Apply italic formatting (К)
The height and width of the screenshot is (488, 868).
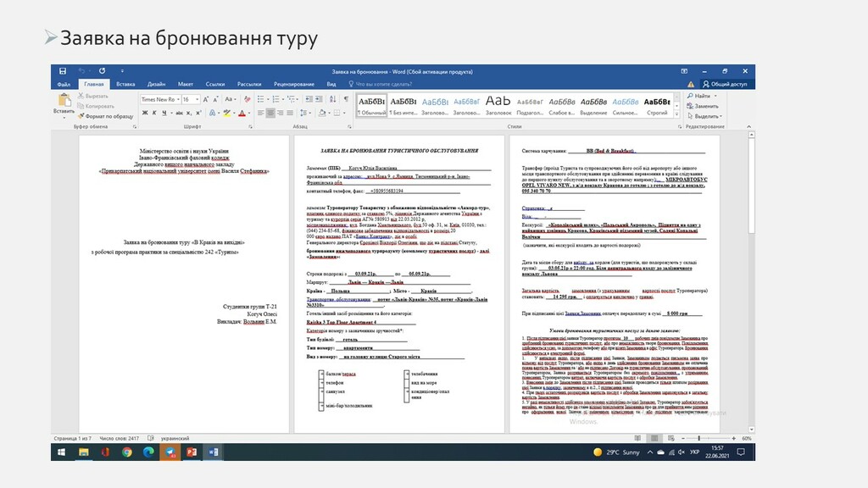point(153,113)
